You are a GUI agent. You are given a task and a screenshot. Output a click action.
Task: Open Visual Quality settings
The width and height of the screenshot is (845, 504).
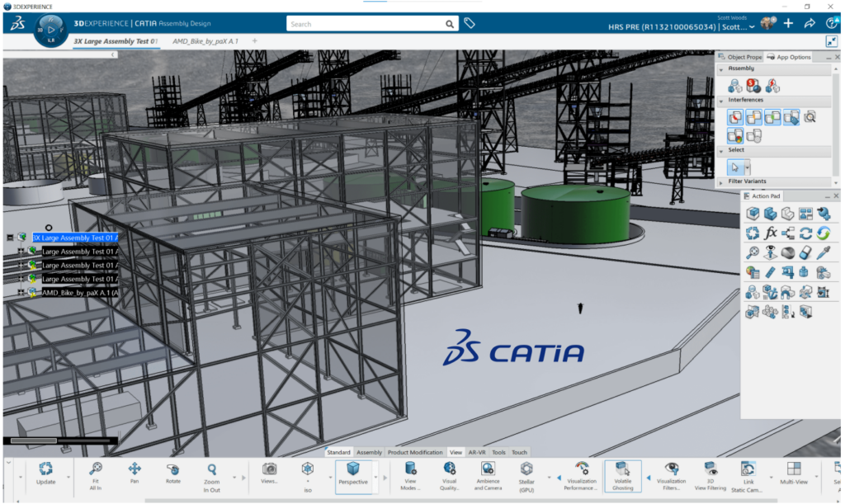450,476
